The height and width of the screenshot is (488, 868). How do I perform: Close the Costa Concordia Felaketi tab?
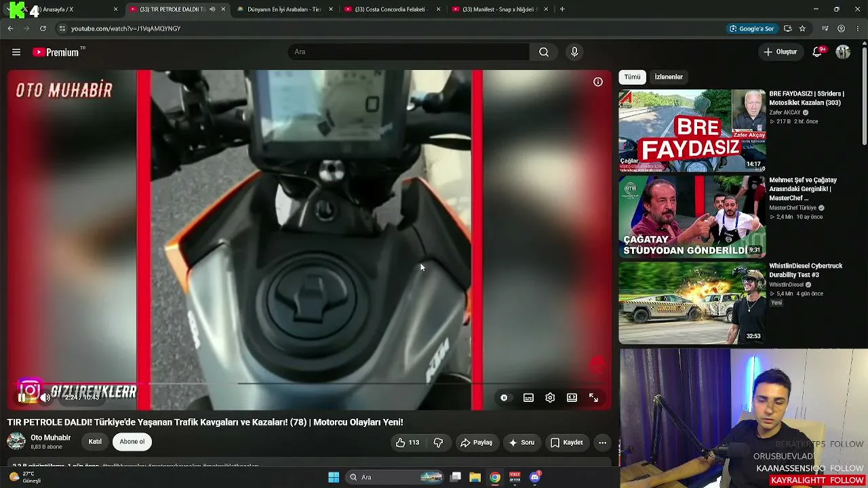click(438, 9)
